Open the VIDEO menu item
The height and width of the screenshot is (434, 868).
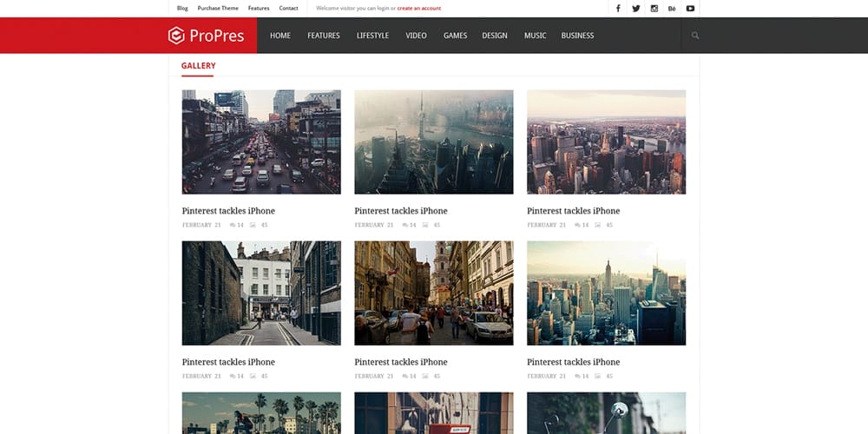[416, 36]
